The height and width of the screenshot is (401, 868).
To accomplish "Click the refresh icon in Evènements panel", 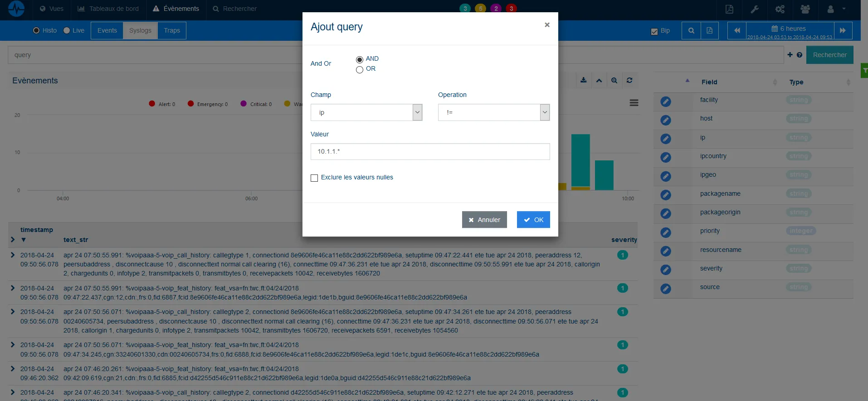I will point(629,80).
